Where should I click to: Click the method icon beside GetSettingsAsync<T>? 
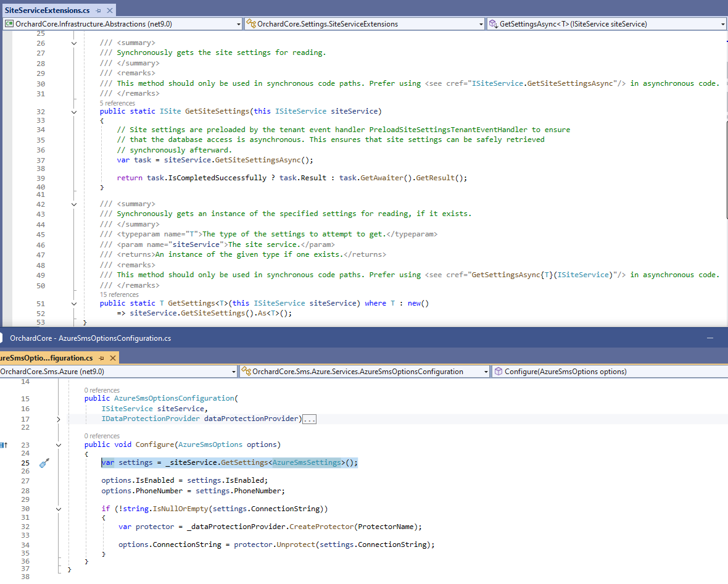point(493,23)
